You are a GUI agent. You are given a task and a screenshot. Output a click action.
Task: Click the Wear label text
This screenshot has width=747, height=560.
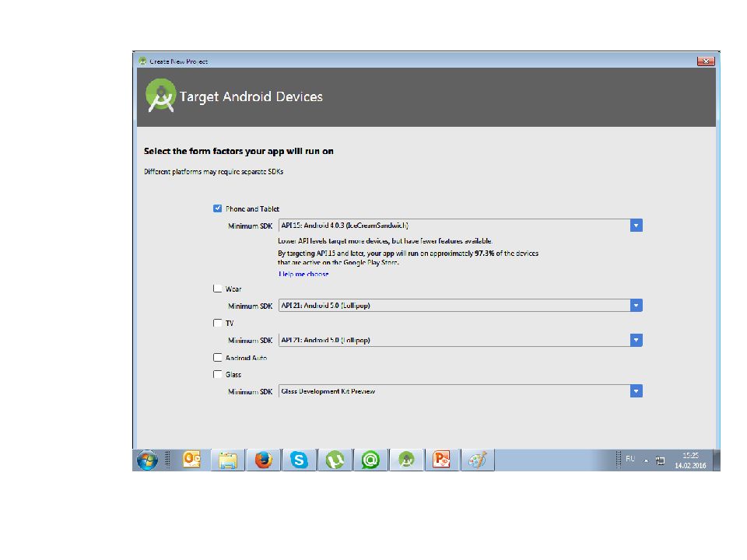click(x=233, y=289)
